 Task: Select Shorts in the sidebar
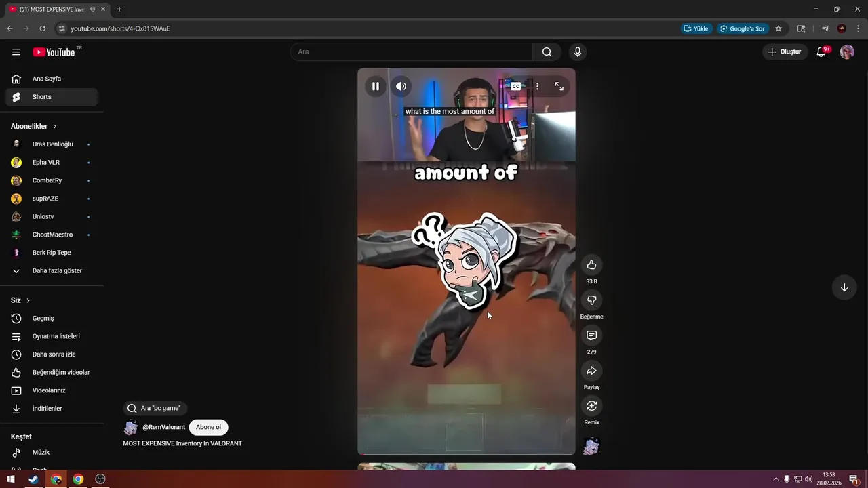(52, 97)
